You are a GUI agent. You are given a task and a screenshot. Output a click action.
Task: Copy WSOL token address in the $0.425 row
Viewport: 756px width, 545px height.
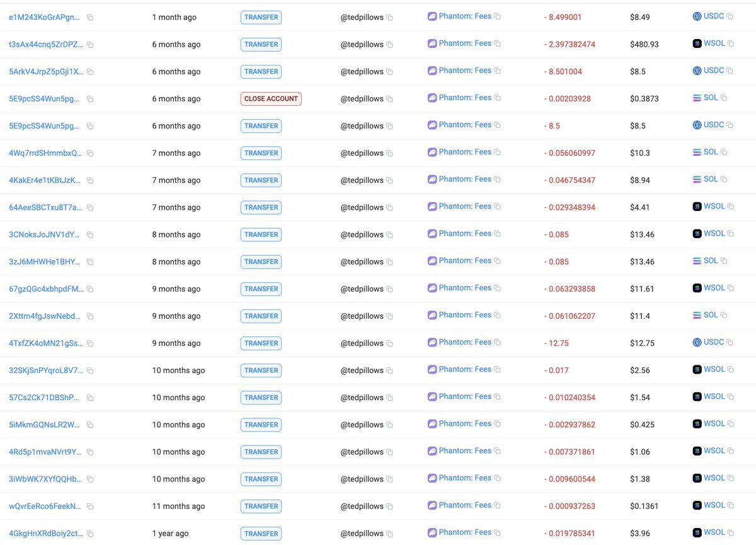(x=731, y=424)
